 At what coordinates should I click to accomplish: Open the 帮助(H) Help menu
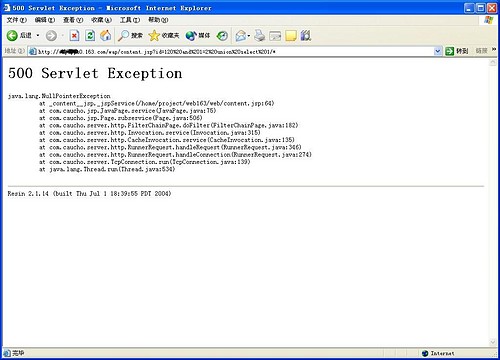(x=158, y=20)
